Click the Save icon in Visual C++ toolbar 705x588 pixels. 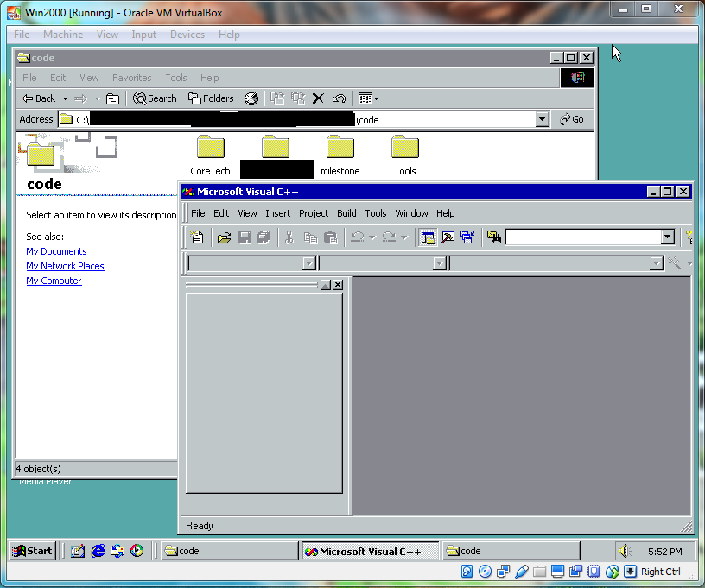245,237
